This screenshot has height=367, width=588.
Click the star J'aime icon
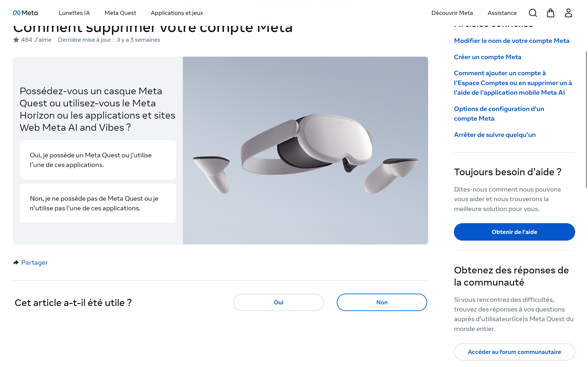[x=16, y=40]
